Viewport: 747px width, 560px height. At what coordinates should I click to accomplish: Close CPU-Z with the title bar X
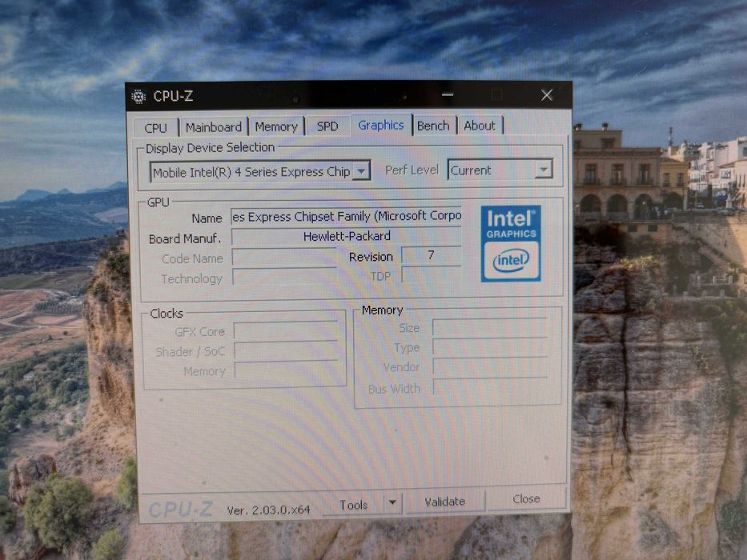tap(547, 95)
